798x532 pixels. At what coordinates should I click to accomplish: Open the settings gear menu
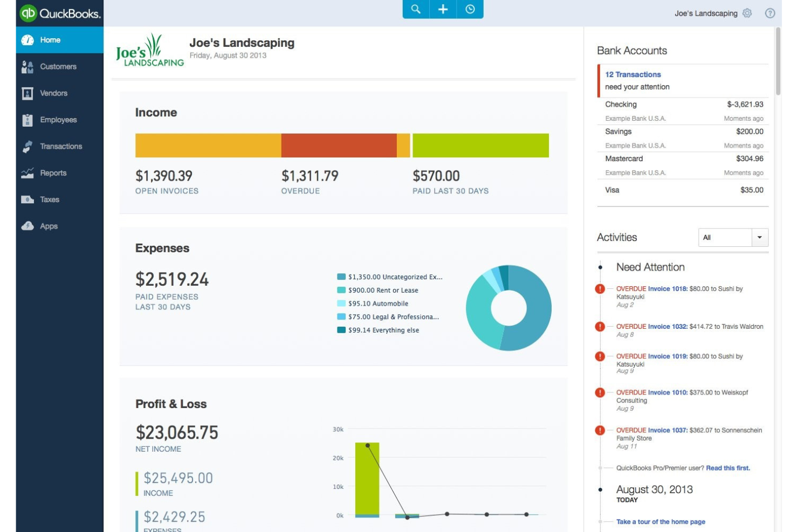pyautogui.click(x=747, y=13)
